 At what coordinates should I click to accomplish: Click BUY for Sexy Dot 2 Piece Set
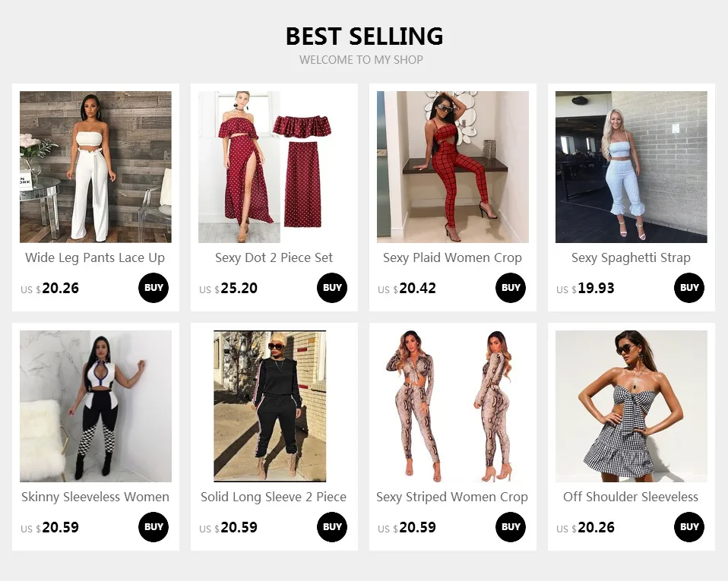pyautogui.click(x=332, y=288)
